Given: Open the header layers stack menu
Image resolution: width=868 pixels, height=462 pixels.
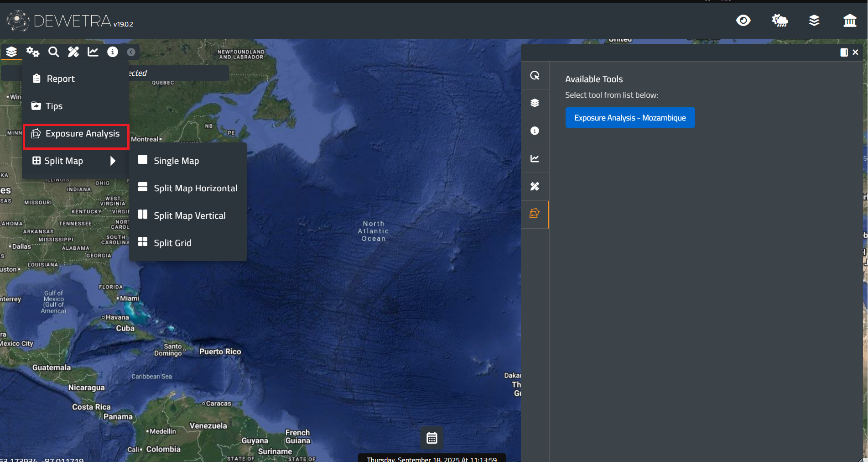Looking at the screenshot, I should pyautogui.click(x=814, y=21).
